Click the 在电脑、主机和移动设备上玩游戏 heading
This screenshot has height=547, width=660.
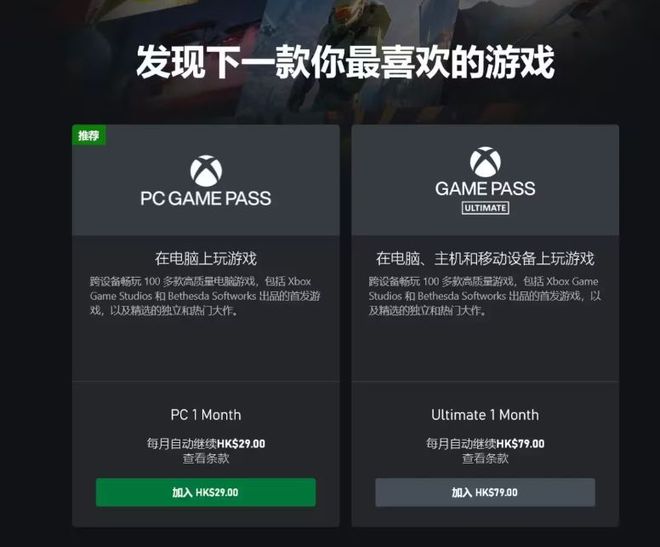coord(485,258)
